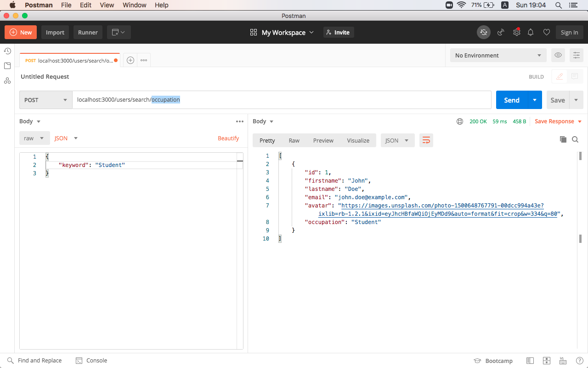Click the sync status icon in header

pyautogui.click(x=483, y=32)
